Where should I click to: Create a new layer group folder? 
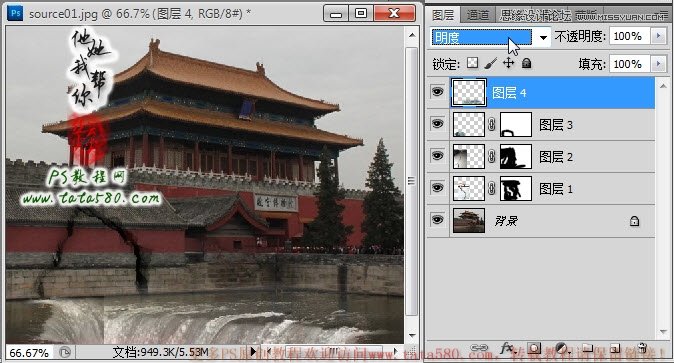(x=588, y=348)
